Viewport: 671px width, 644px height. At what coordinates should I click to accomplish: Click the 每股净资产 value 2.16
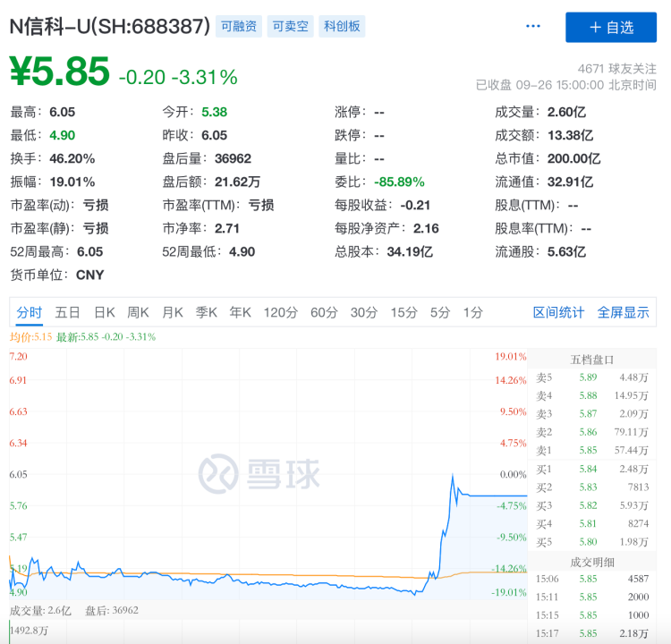(426, 228)
